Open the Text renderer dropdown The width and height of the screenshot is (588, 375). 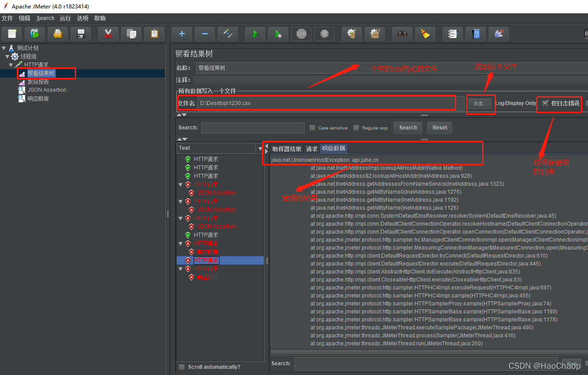[260, 148]
